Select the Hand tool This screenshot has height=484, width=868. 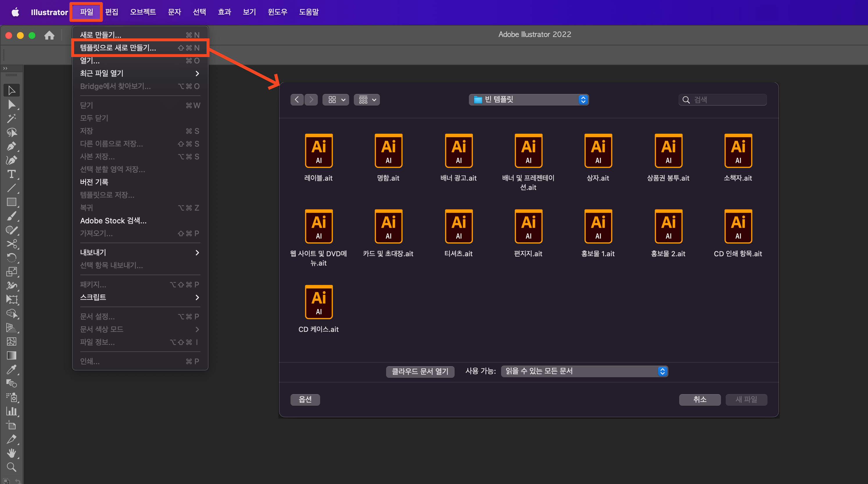(x=11, y=453)
